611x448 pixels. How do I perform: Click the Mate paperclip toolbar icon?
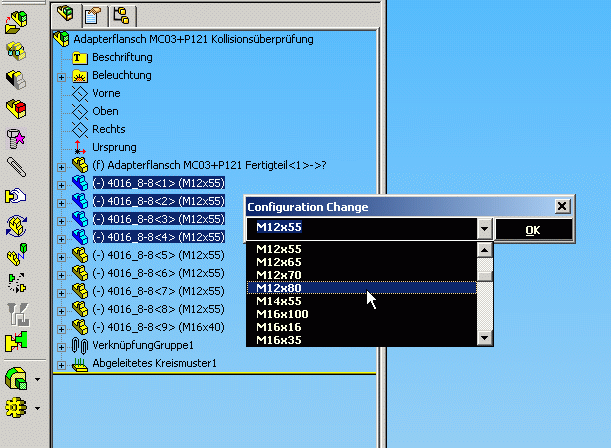coord(16,167)
